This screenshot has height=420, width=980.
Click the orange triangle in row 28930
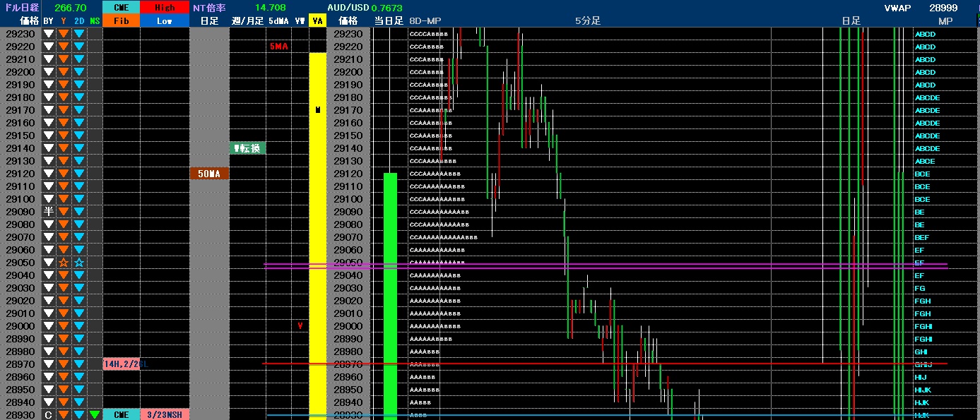(64, 415)
